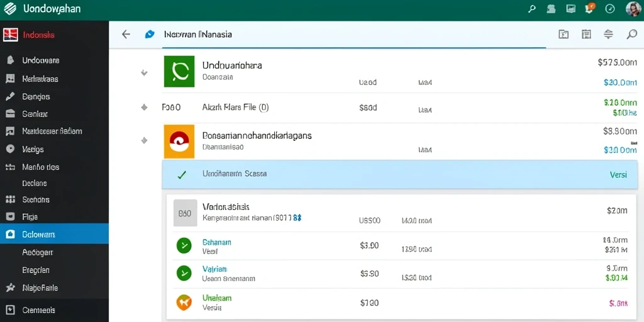Toggle the checkmark on the highlighted blue row
Screen dimensions: 644x322
(182, 175)
